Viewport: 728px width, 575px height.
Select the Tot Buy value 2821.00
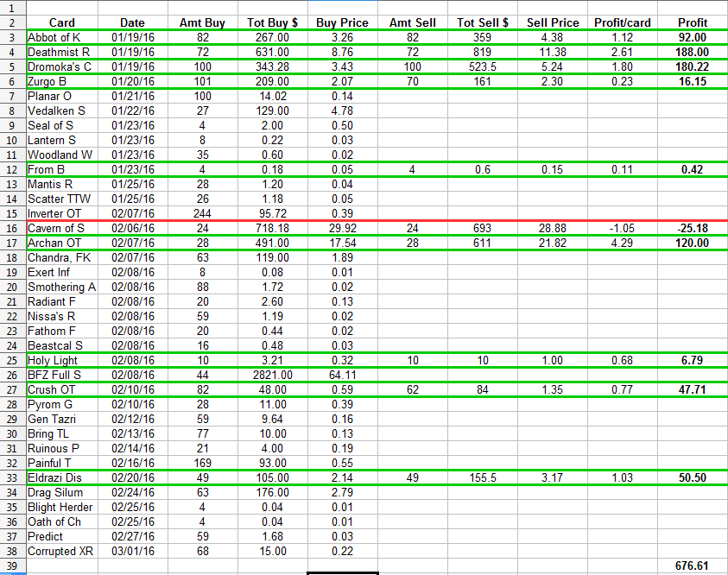(273, 375)
